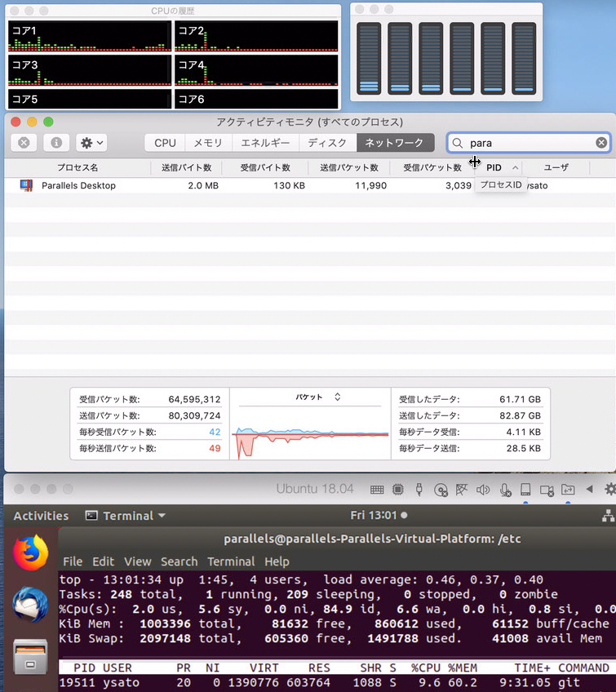Click the search field containing 'para'
The image size is (616, 692).
pos(529,143)
